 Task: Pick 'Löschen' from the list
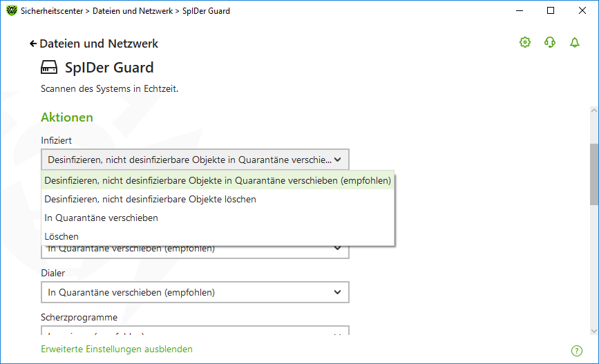coord(218,236)
